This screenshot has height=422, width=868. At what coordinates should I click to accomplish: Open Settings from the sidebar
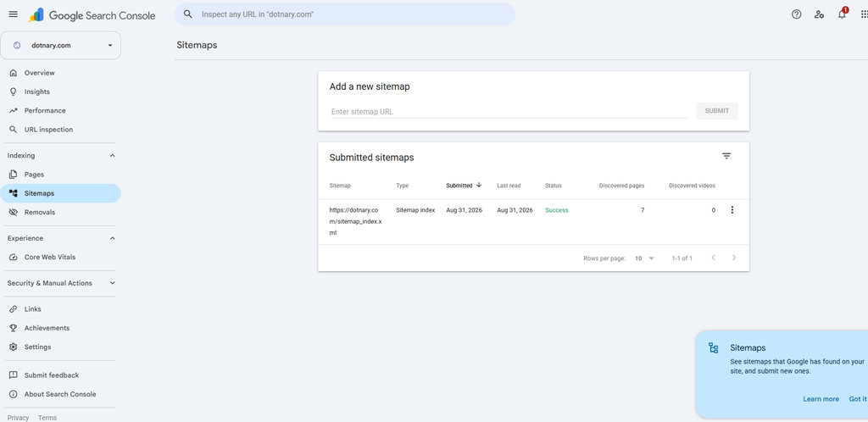click(60, 347)
